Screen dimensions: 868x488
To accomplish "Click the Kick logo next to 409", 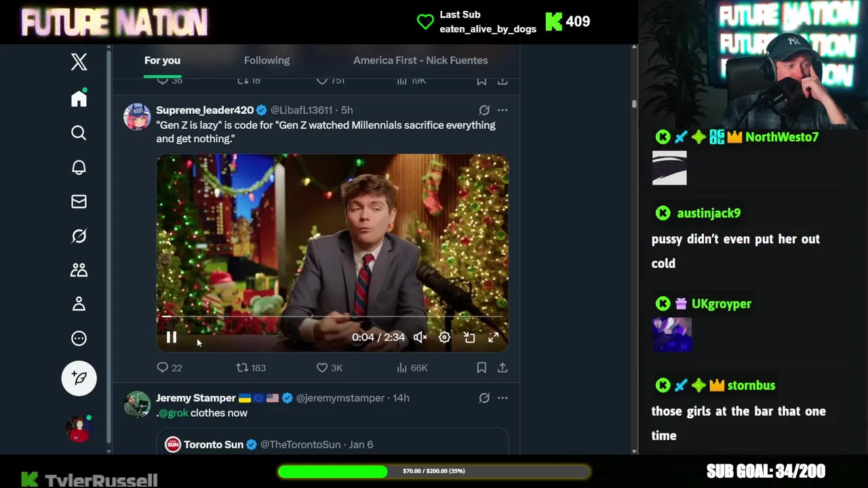I will pos(554,22).
